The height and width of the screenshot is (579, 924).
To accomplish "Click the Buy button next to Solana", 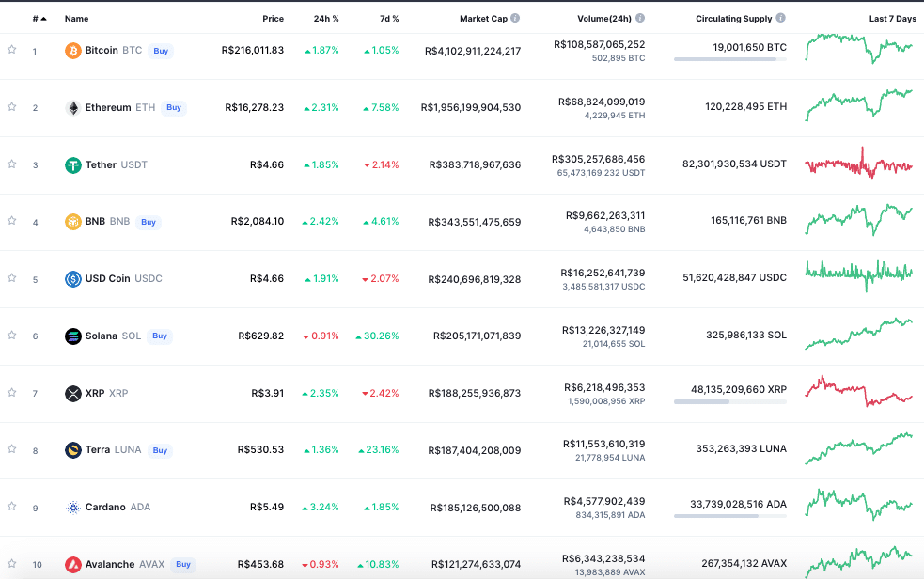I will (160, 336).
